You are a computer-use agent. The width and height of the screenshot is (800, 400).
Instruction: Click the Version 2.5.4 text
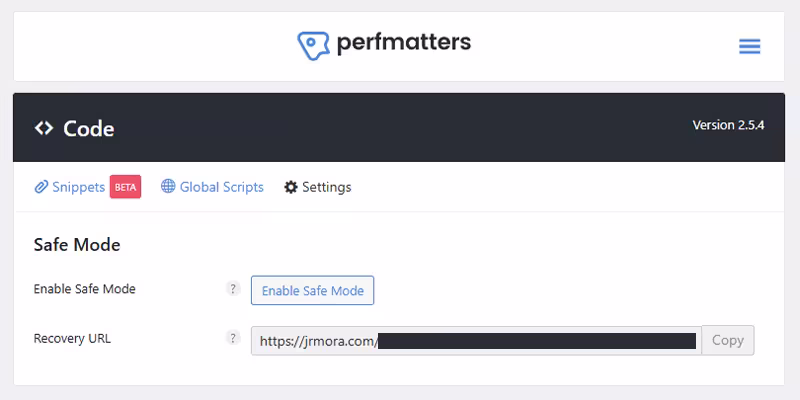728,126
